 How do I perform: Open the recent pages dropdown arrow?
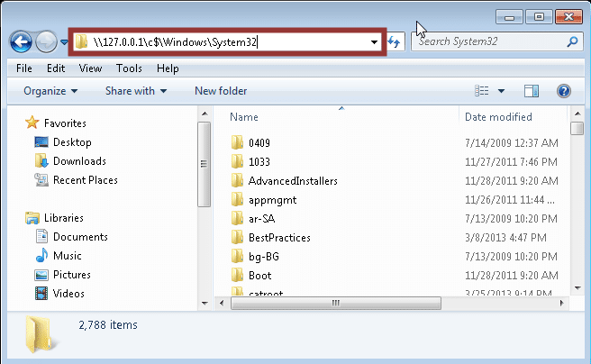65,42
